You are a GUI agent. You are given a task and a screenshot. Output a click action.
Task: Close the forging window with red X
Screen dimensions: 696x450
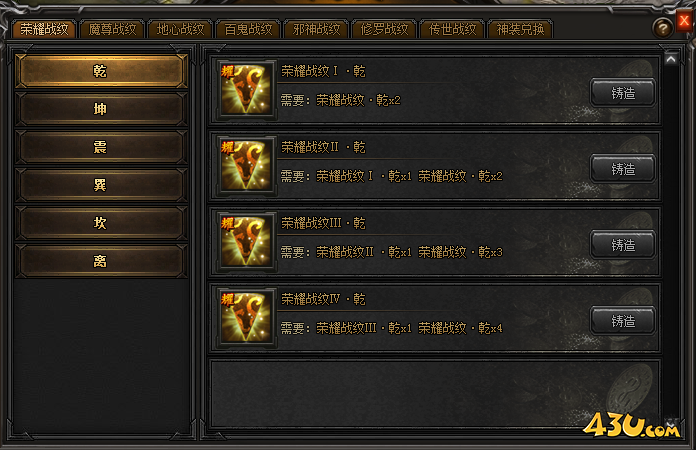(684, 21)
